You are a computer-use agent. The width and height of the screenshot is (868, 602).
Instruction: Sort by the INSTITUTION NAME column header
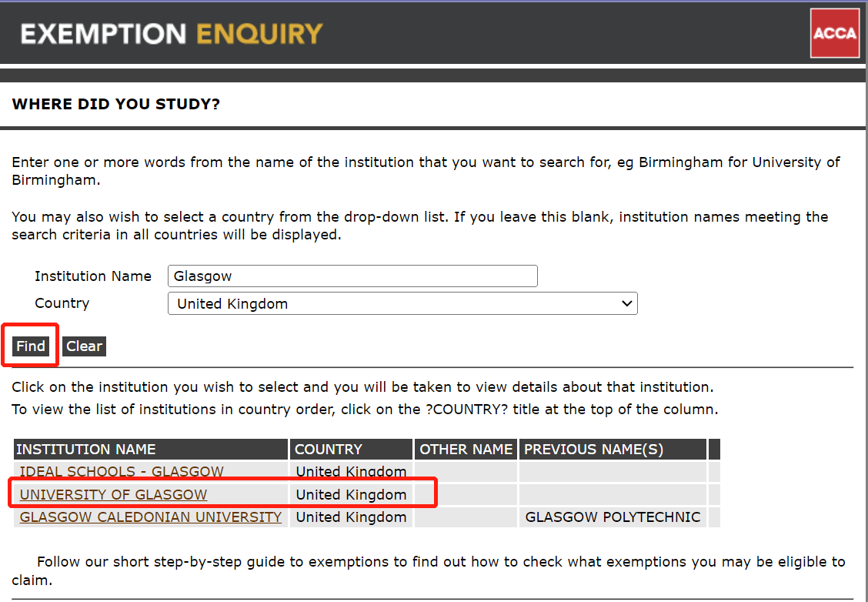tap(86, 450)
